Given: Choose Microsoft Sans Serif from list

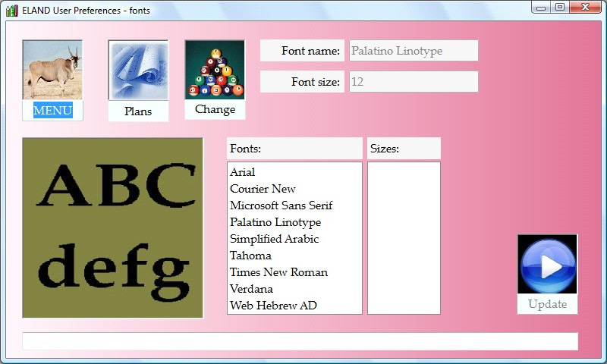Looking at the screenshot, I should [281, 206].
